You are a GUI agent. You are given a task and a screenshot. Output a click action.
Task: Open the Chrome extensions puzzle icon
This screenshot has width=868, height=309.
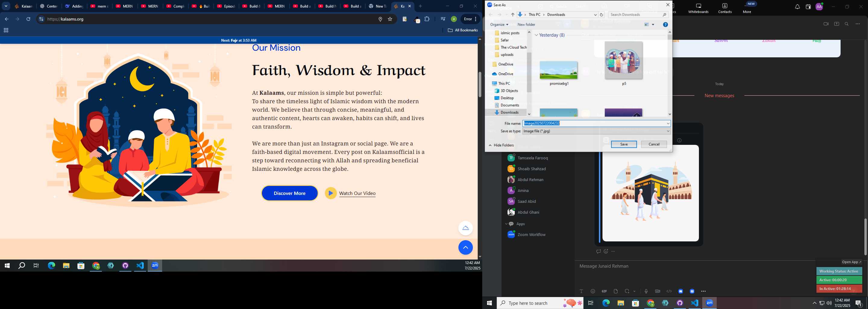click(x=427, y=19)
